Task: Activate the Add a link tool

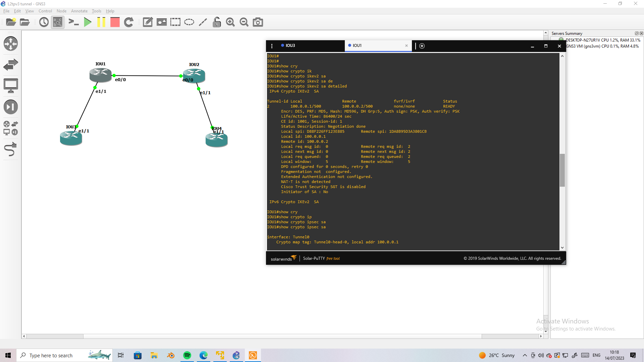Action: pos(11,149)
